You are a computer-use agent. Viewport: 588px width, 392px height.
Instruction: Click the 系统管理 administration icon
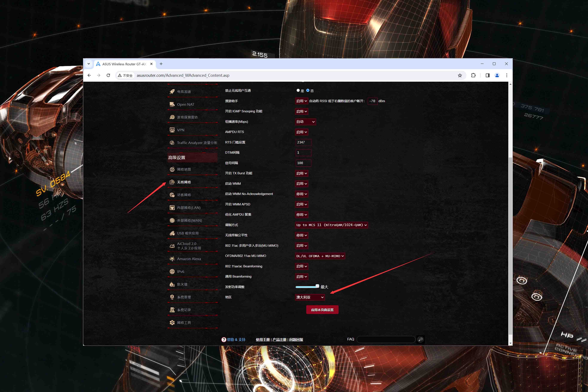click(172, 297)
